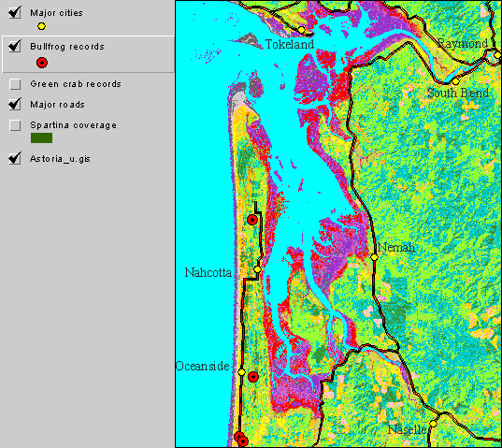
Task: Select the Spartina coverage layer name
Action: click(x=73, y=125)
